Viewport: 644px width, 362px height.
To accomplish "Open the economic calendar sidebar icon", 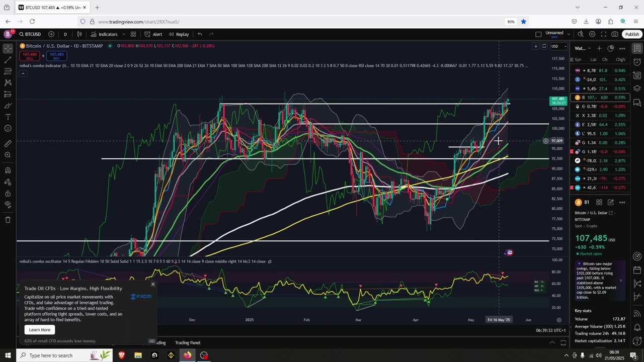I will [637, 270].
